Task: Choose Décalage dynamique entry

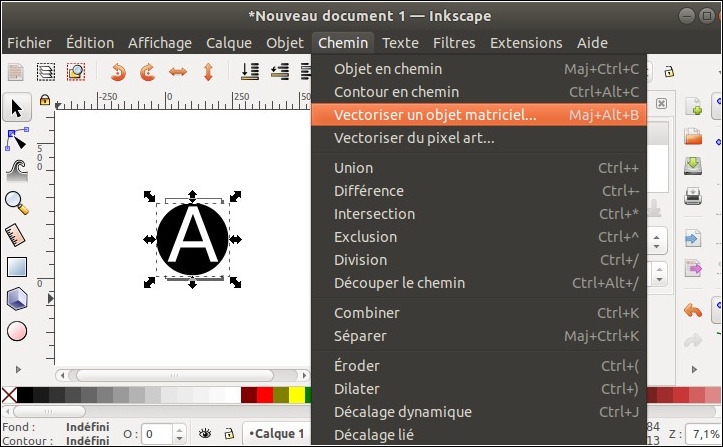Action: (479, 411)
